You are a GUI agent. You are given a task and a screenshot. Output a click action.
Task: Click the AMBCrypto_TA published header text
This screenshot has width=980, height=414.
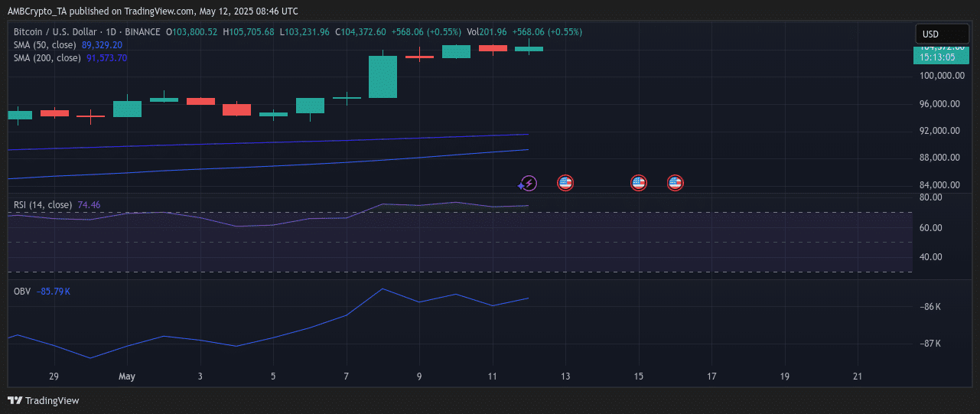(x=153, y=11)
